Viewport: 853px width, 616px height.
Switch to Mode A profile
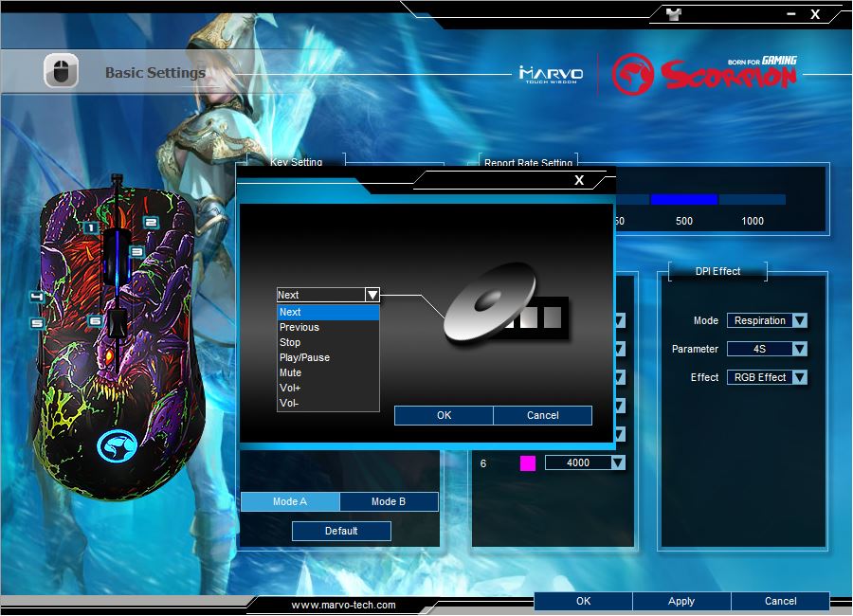click(290, 501)
